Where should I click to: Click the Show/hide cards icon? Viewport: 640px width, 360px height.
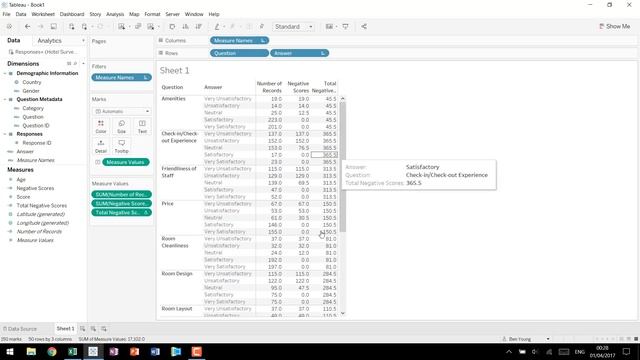point(329,27)
